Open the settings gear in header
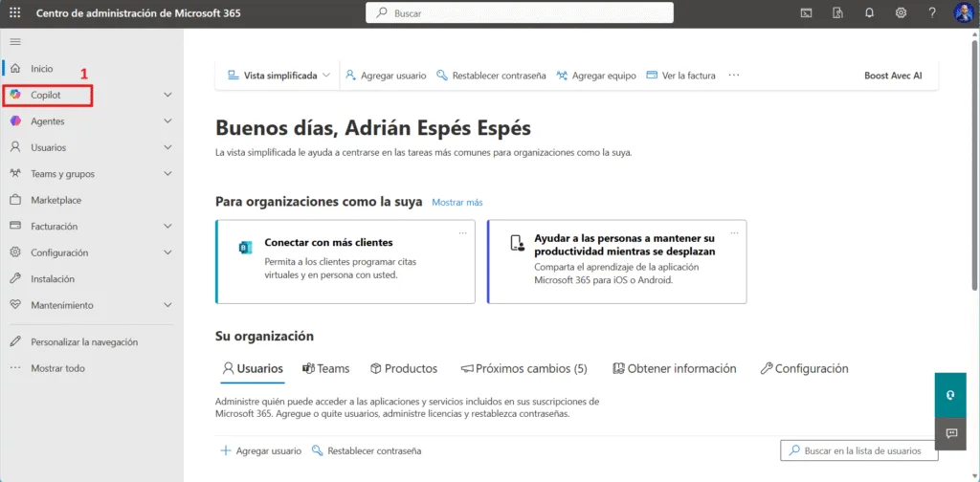 click(x=901, y=13)
